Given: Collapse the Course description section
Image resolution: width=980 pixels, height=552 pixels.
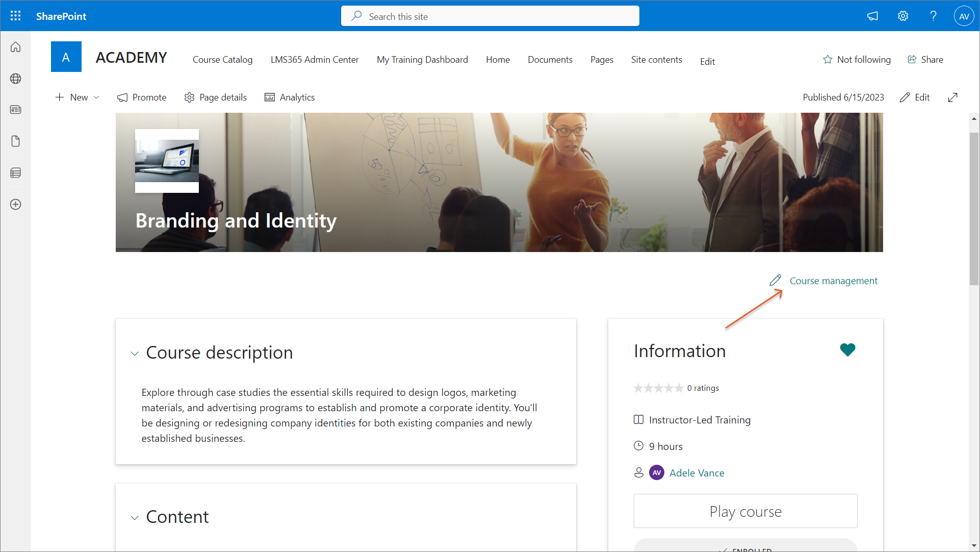Looking at the screenshot, I should pos(135,354).
